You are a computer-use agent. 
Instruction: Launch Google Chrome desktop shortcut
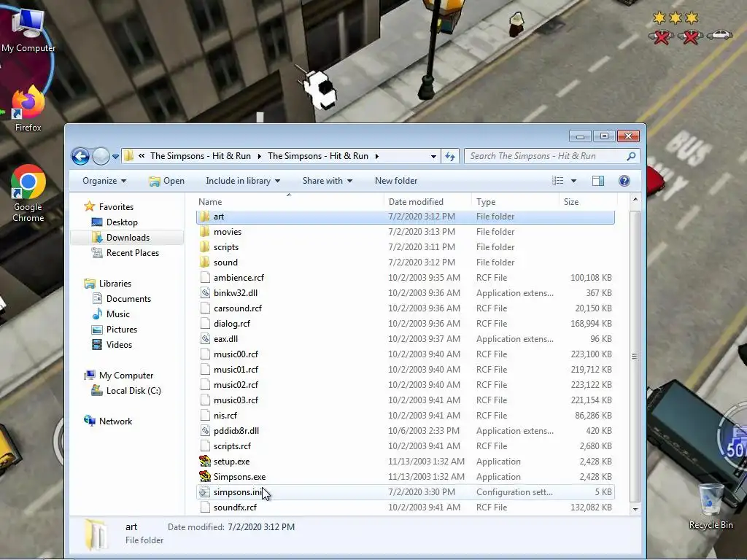point(28,193)
